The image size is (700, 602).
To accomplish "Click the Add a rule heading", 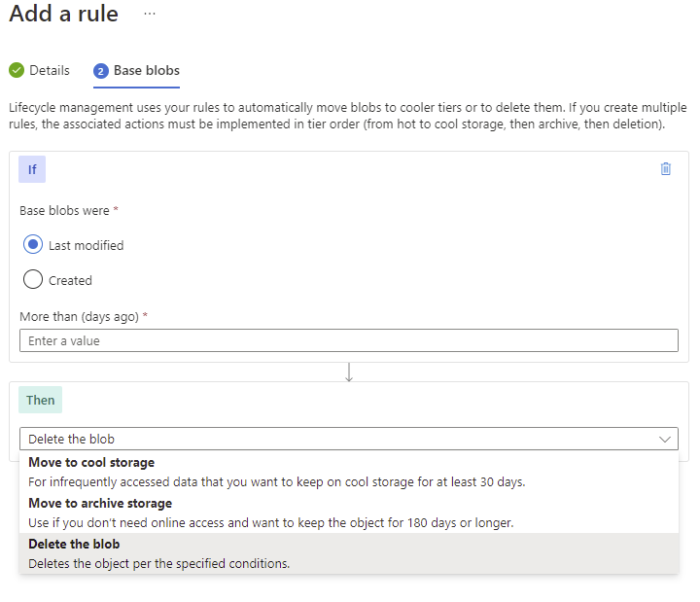I will (63, 15).
